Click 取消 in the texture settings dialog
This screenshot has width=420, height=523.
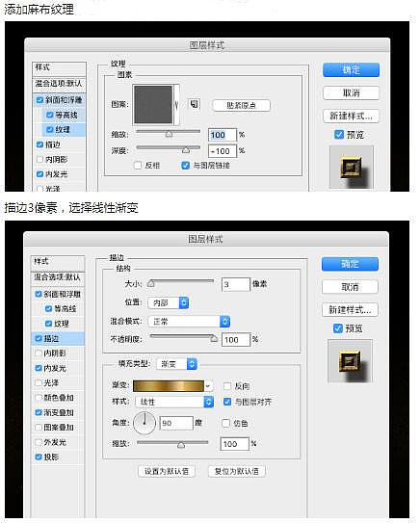pos(351,92)
